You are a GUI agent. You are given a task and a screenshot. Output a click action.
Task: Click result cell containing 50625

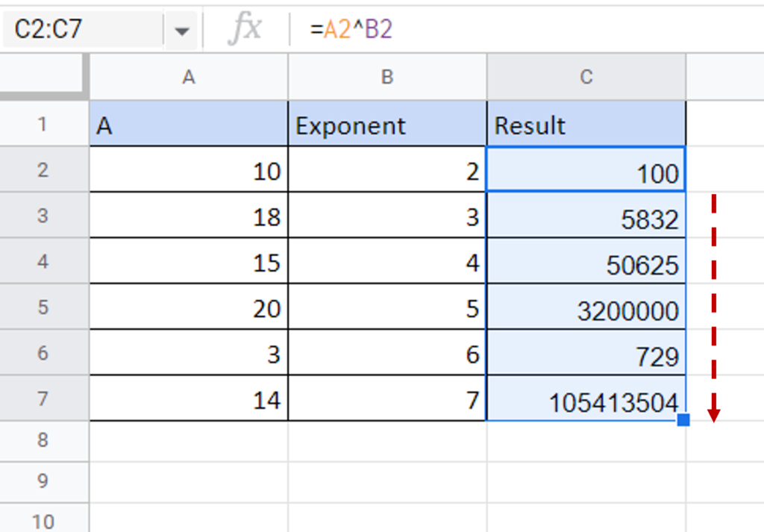click(586, 261)
